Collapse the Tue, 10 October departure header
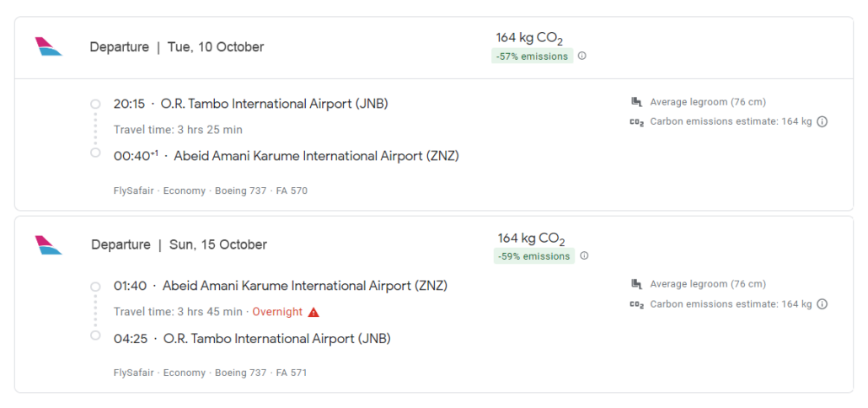The height and width of the screenshot is (408, 868). [434, 47]
